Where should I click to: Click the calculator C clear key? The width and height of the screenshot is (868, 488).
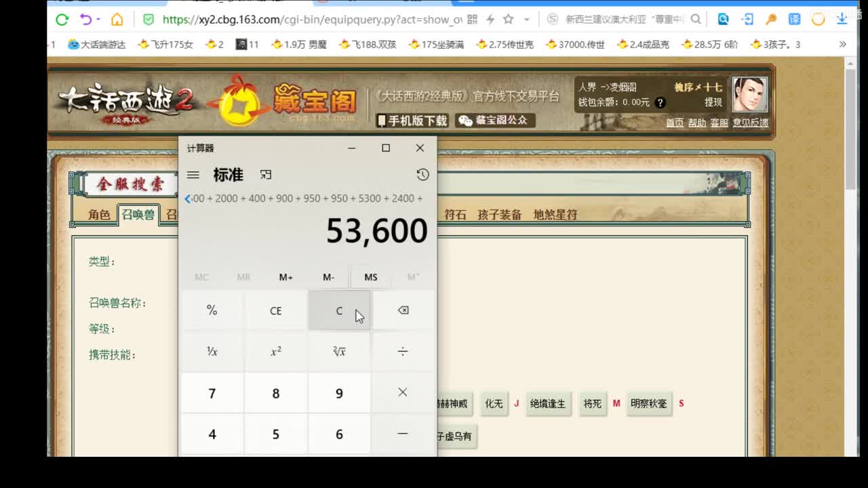tap(339, 310)
